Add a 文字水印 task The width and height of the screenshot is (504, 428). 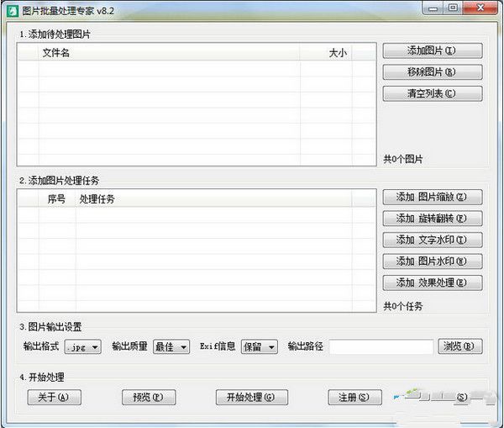433,240
